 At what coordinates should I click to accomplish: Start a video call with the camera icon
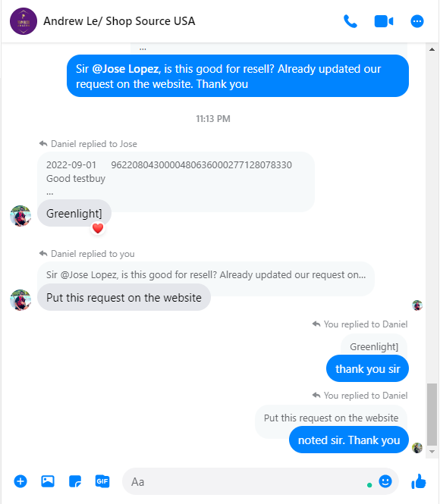(384, 21)
